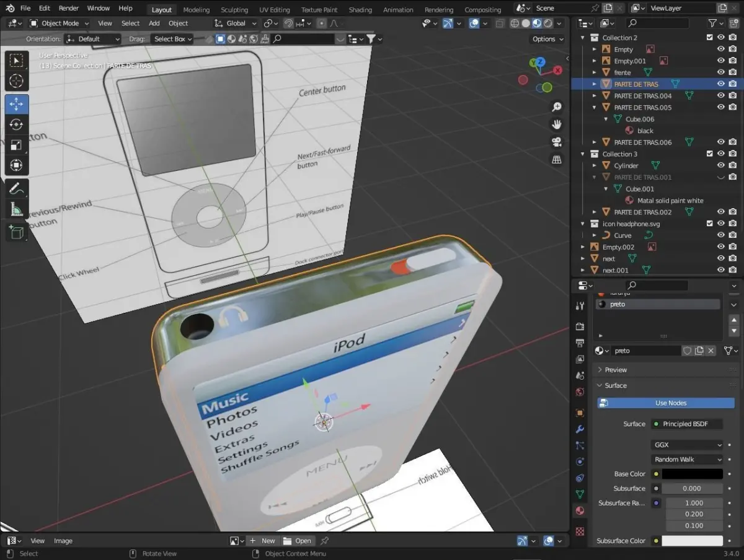Image resolution: width=744 pixels, height=560 pixels.
Task: Click the black Base Color swatch
Action: click(x=693, y=474)
